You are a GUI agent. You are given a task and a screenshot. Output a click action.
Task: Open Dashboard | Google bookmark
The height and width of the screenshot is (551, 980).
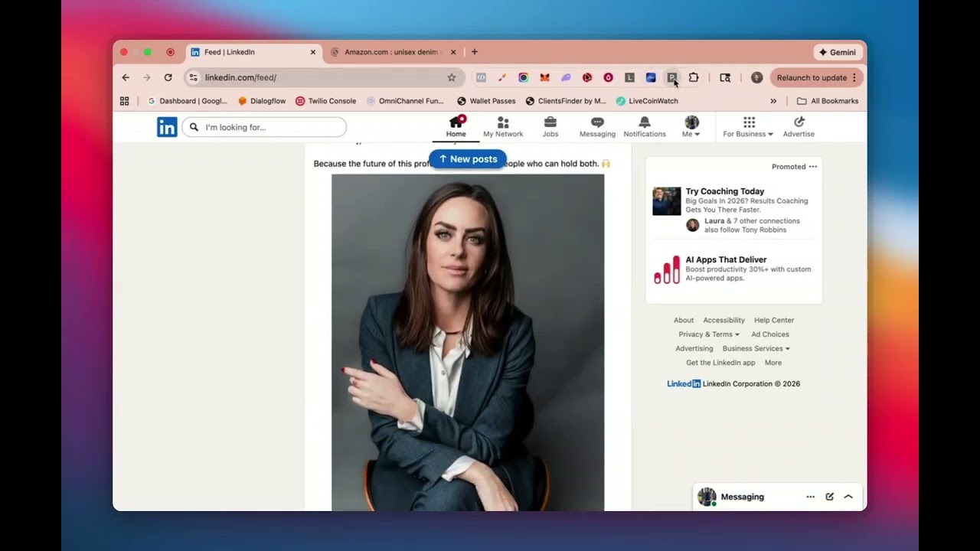188,101
